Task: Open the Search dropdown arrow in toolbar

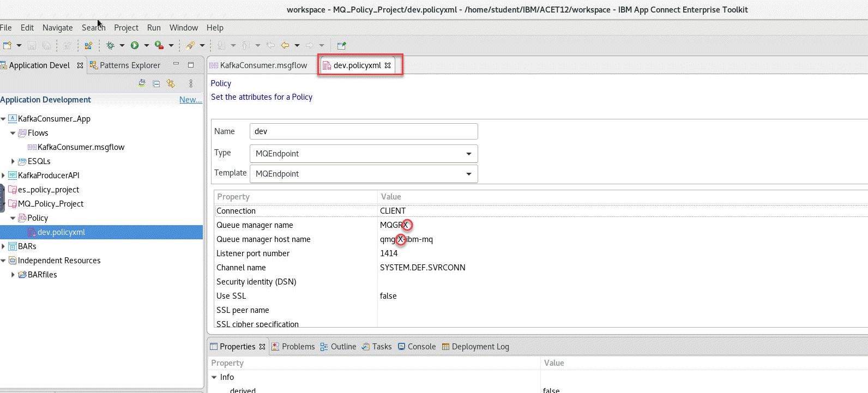Action: (x=202, y=45)
